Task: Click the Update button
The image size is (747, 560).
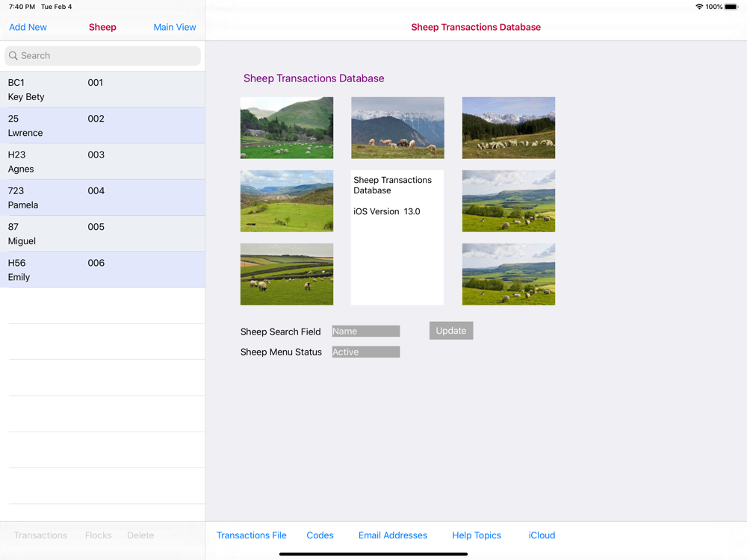Action: [x=451, y=331]
